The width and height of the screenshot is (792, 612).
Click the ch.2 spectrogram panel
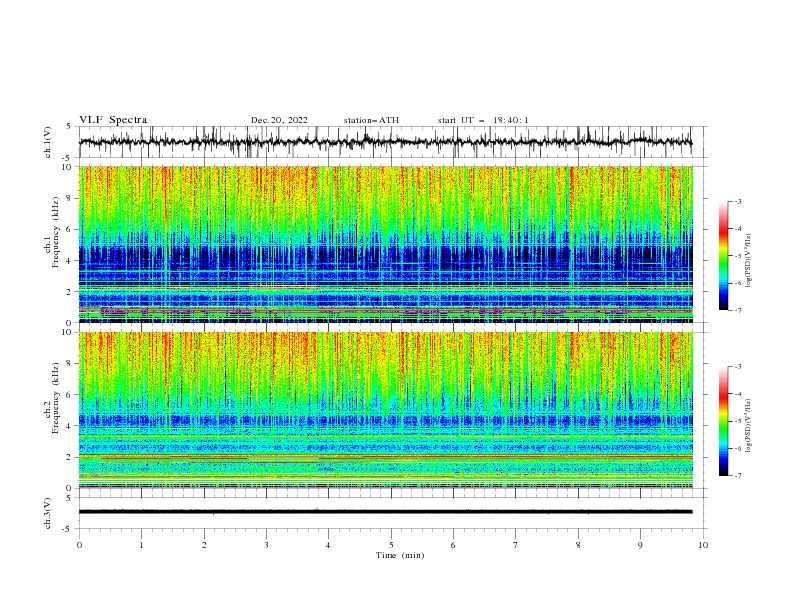pyautogui.click(x=386, y=410)
